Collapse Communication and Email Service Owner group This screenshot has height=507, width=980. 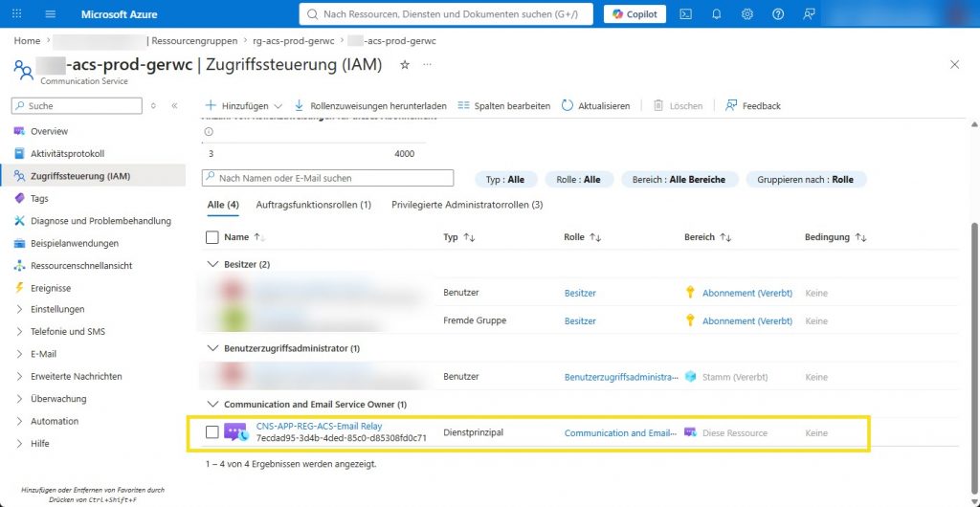click(212, 404)
